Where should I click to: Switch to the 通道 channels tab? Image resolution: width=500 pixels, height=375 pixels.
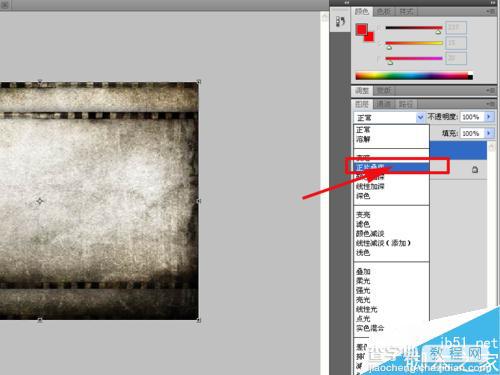click(383, 104)
